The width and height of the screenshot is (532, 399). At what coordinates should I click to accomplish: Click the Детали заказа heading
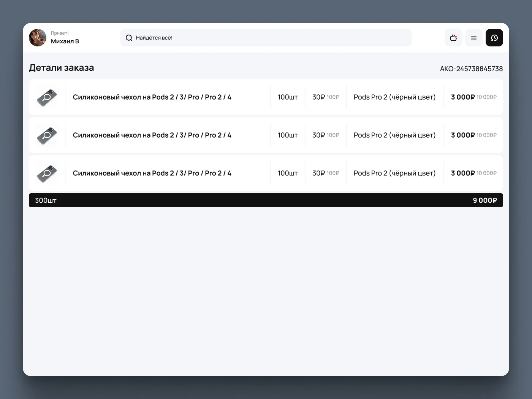point(62,68)
